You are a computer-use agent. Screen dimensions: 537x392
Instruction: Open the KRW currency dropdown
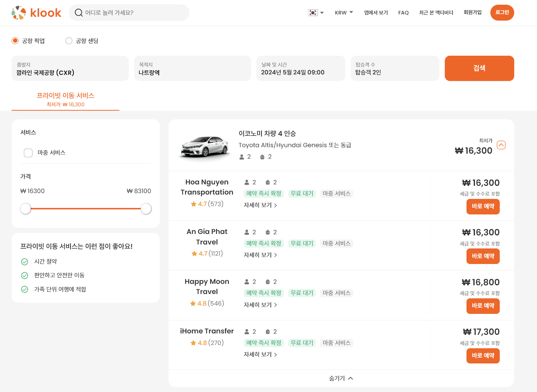(344, 13)
